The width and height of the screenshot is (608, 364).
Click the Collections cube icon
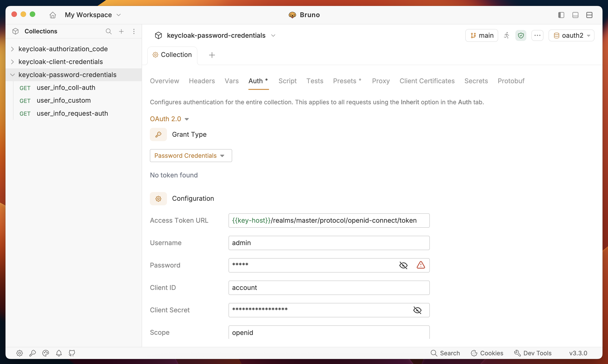tap(16, 31)
